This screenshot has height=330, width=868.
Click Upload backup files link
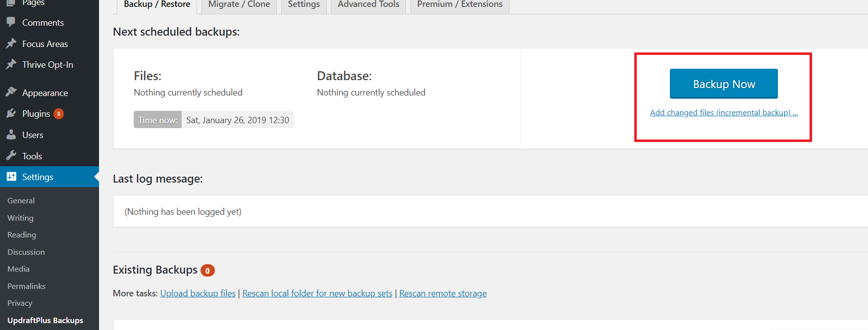click(198, 293)
